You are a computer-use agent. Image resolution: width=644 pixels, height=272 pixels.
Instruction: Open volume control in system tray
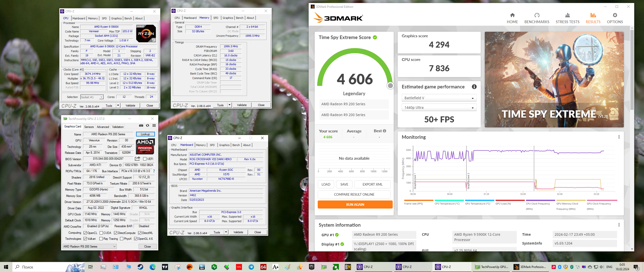(x=602, y=267)
